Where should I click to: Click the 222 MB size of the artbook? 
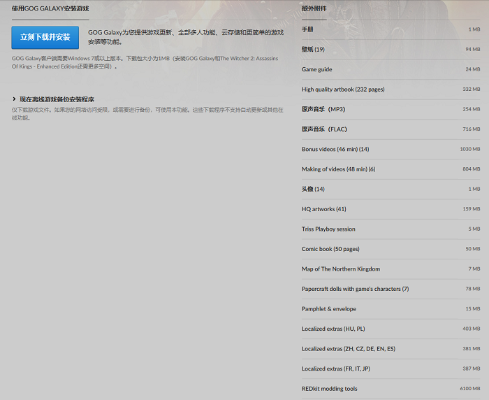pos(471,89)
